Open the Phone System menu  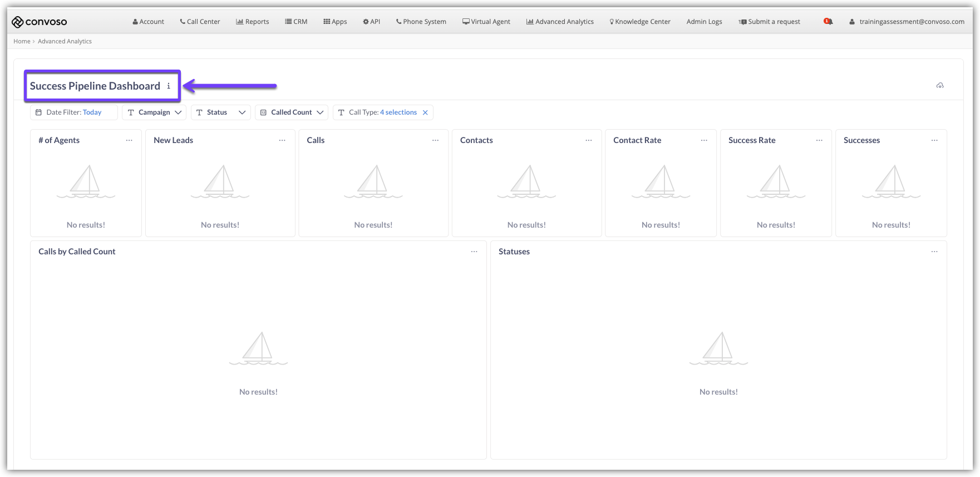pyautogui.click(x=421, y=22)
